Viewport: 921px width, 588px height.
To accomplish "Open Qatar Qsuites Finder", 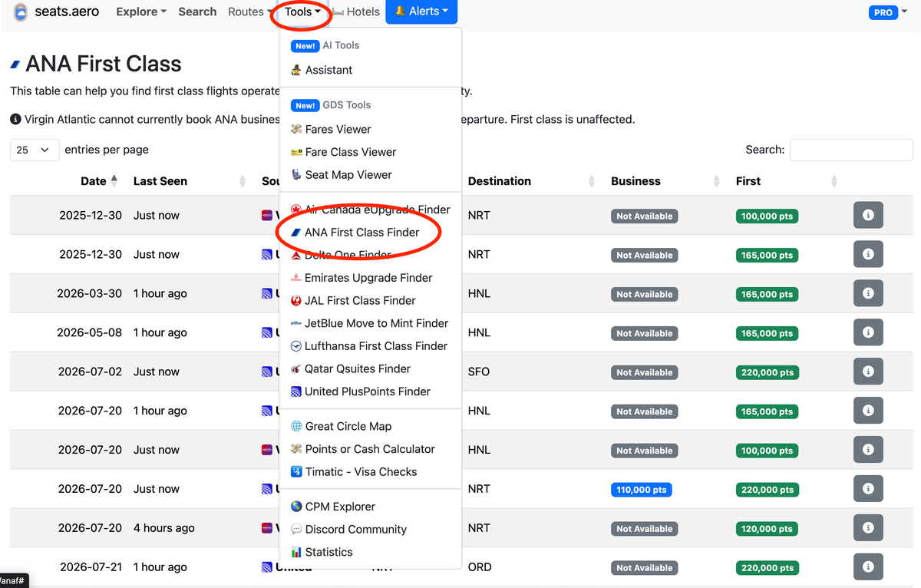I will coord(351,368).
